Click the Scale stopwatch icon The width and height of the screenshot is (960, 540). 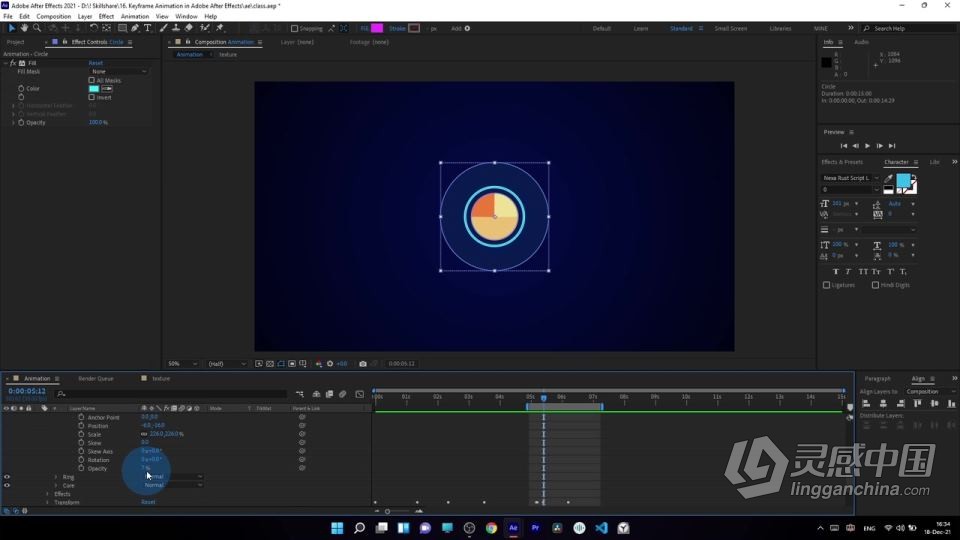click(x=81, y=434)
